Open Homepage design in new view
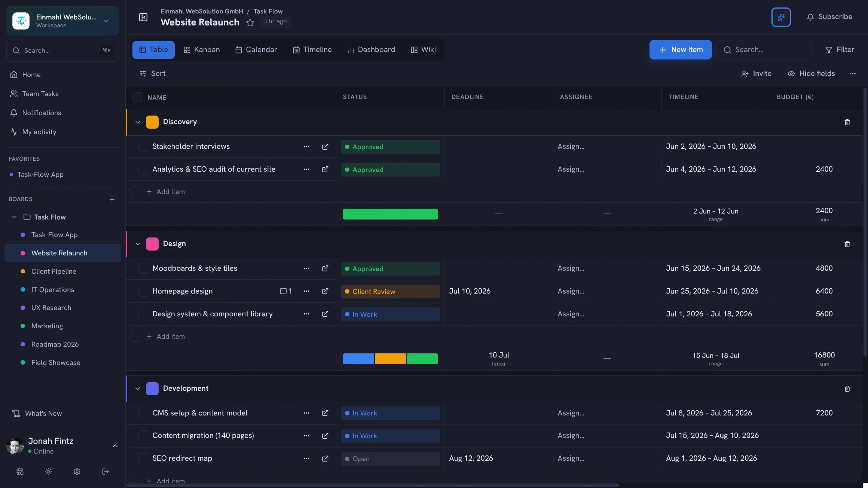868x488 pixels. pos(325,291)
